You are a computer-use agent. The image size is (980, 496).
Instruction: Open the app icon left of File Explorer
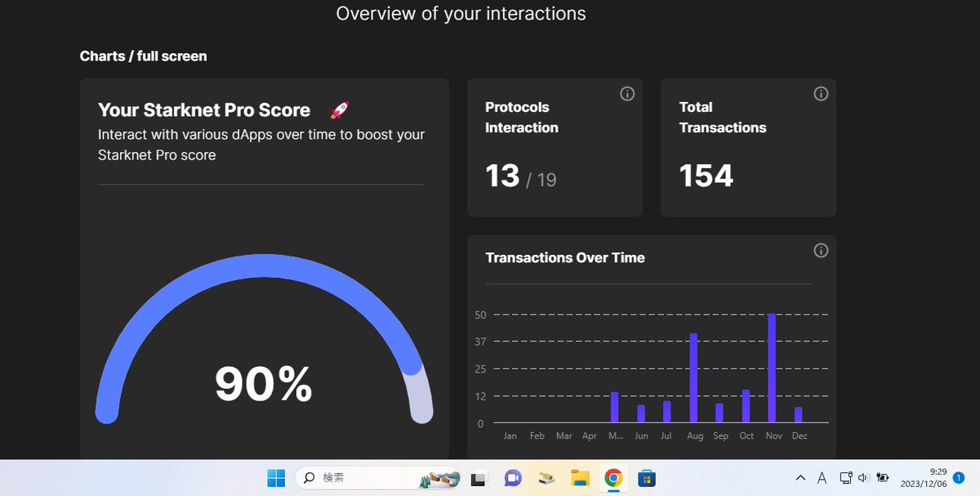546,478
